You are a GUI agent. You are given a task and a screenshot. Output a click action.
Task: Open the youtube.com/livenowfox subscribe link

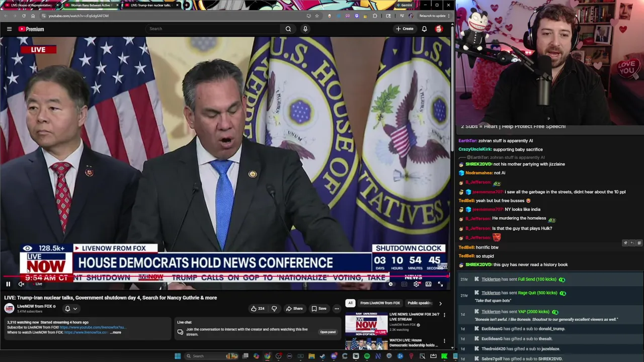[92, 327]
